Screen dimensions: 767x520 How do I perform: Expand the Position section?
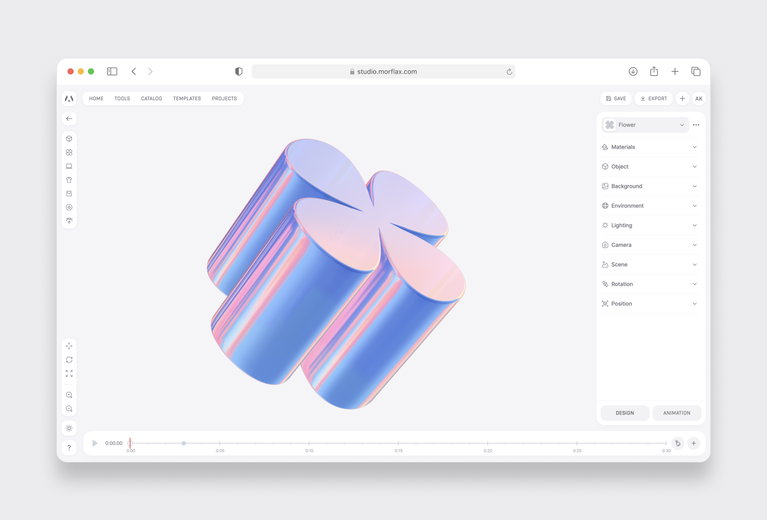650,303
